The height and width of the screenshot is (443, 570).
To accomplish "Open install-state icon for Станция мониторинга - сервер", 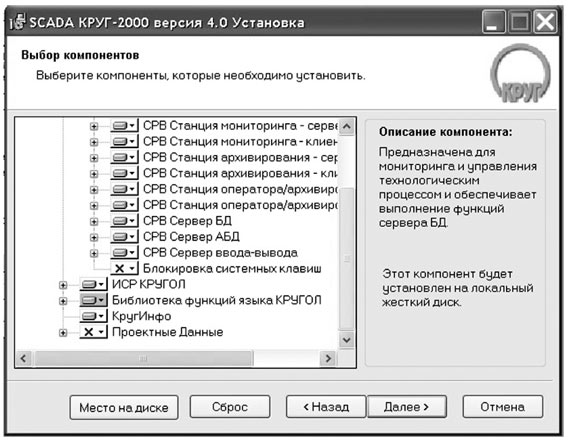I will point(124,126).
